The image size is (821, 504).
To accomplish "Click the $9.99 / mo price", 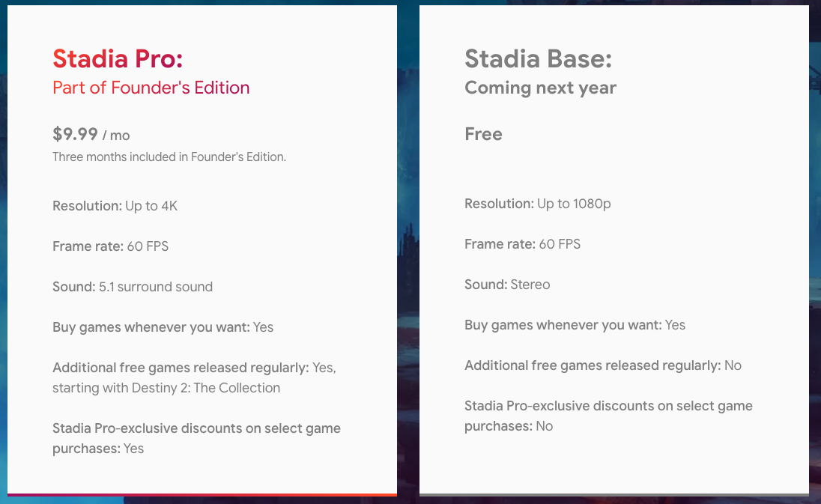I will [91, 135].
